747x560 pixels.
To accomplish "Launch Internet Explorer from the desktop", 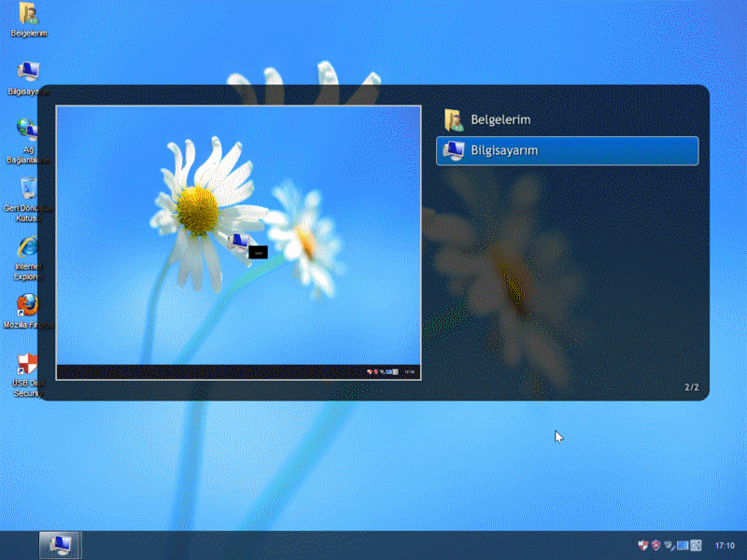I will tap(28, 247).
